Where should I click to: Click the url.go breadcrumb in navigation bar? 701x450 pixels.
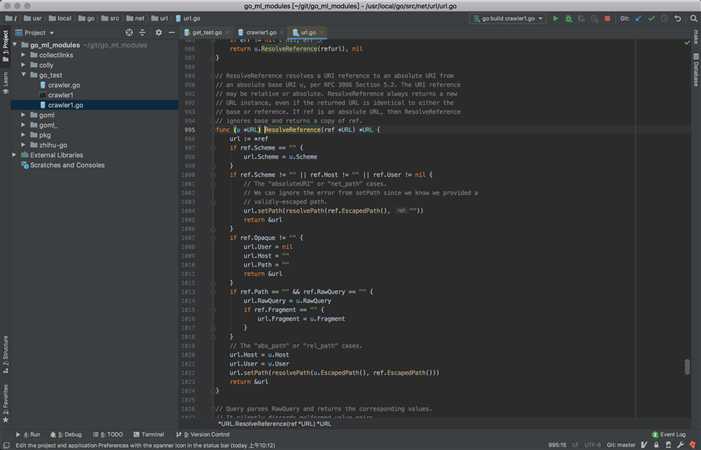(188, 18)
